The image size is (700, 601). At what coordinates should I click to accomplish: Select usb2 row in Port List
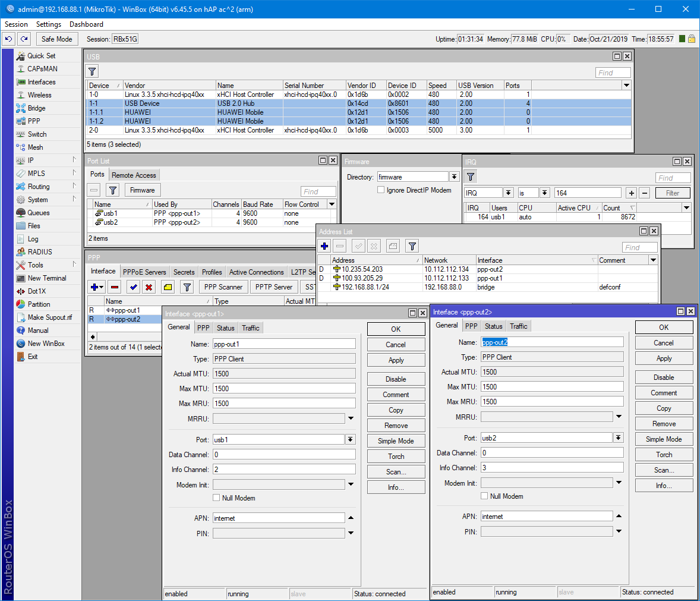coord(211,222)
